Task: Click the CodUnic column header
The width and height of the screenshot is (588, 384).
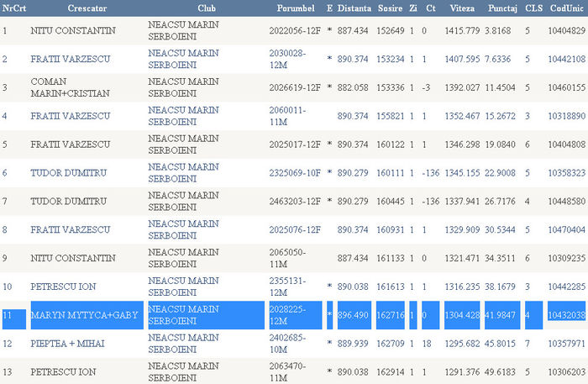Action: (567, 8)
